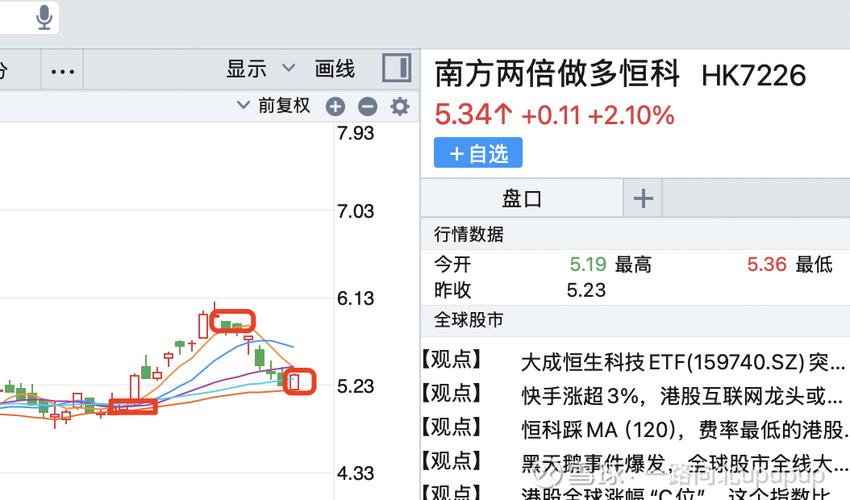Click the change percentage +2.10%

pyautogui.click(x=631, y=116)
